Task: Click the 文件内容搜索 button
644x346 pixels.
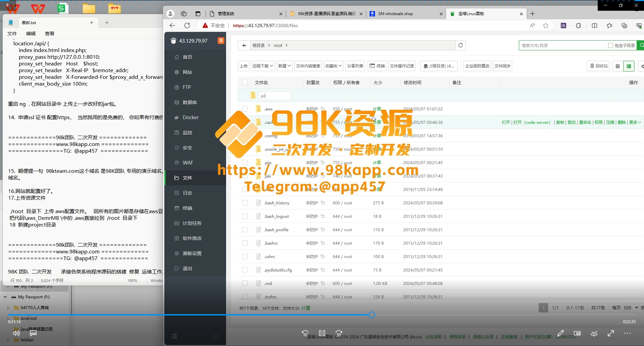Action: [308, 66]
